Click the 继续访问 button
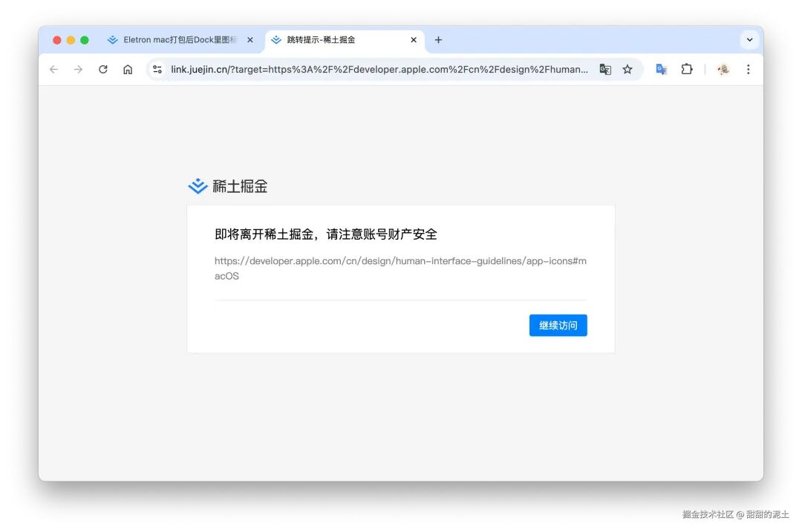 [558, 326]
